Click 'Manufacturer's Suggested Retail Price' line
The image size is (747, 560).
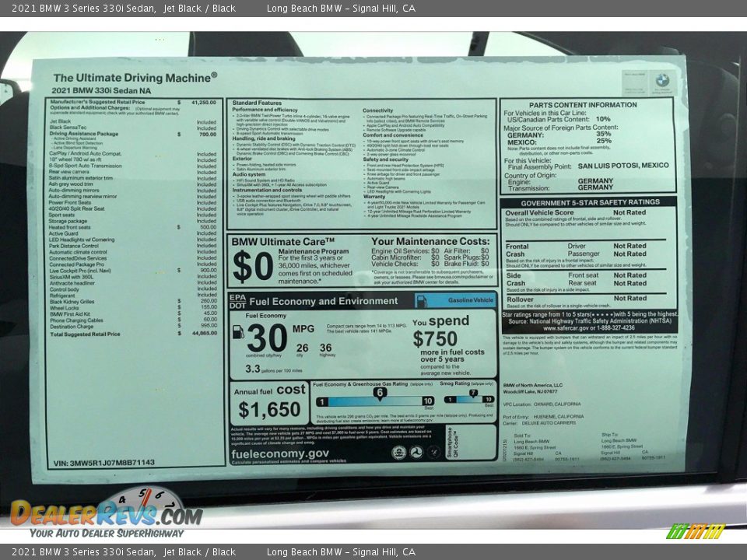[98, 102]
